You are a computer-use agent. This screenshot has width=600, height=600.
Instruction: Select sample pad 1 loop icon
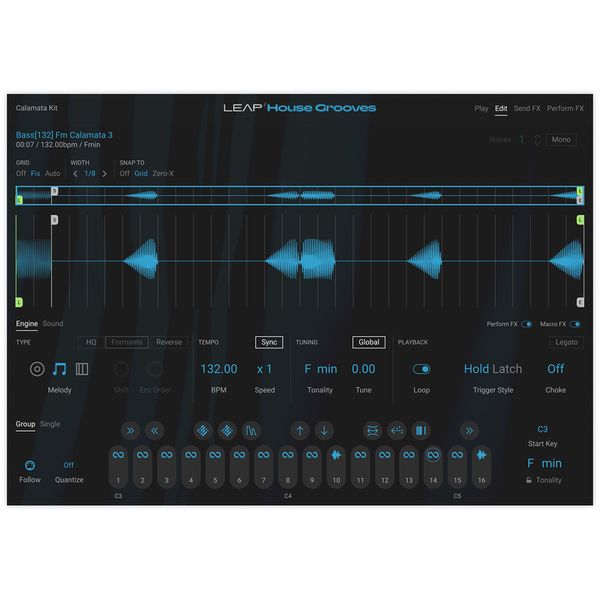click(x=118, y=455)
